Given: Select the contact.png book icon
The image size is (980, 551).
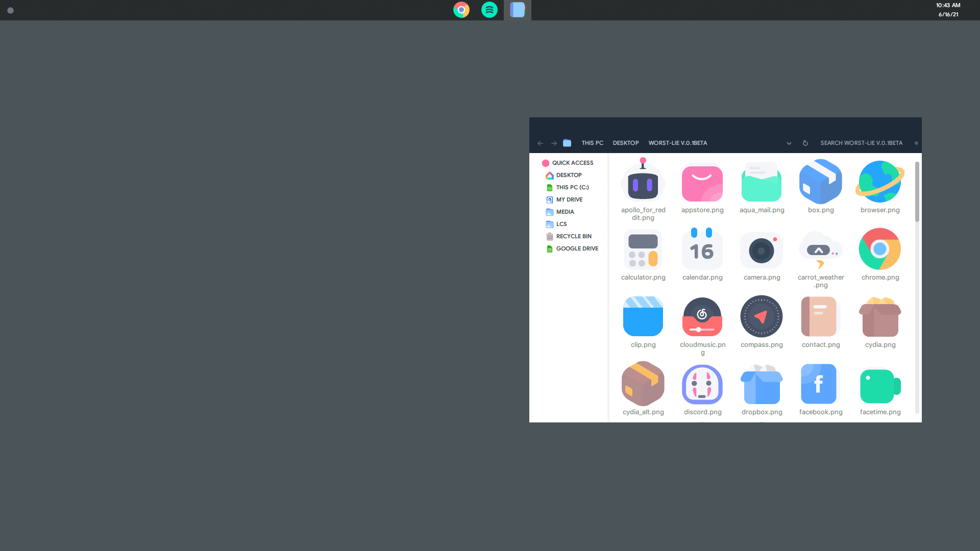Looking at the screenshot, I should [820, 316].
